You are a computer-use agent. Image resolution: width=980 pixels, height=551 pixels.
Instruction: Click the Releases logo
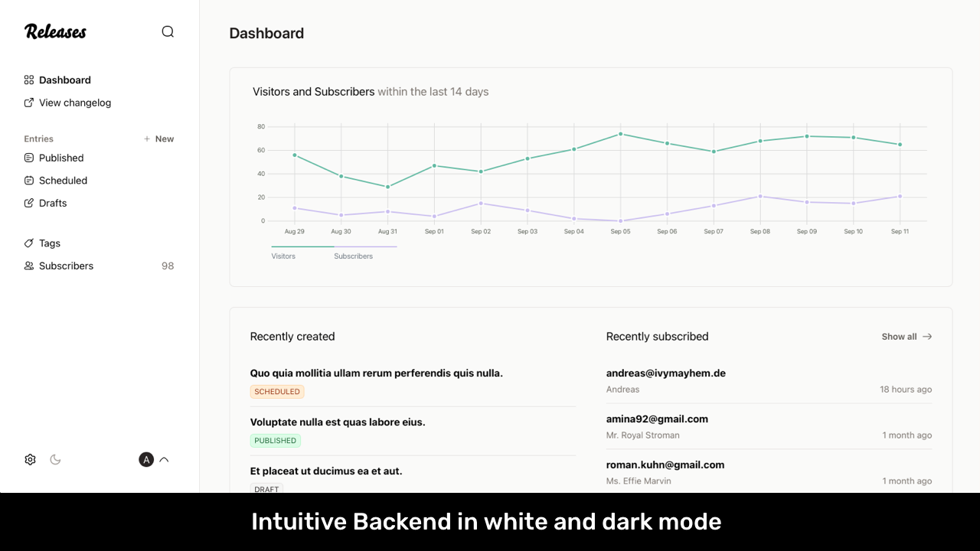click(55, 31)
